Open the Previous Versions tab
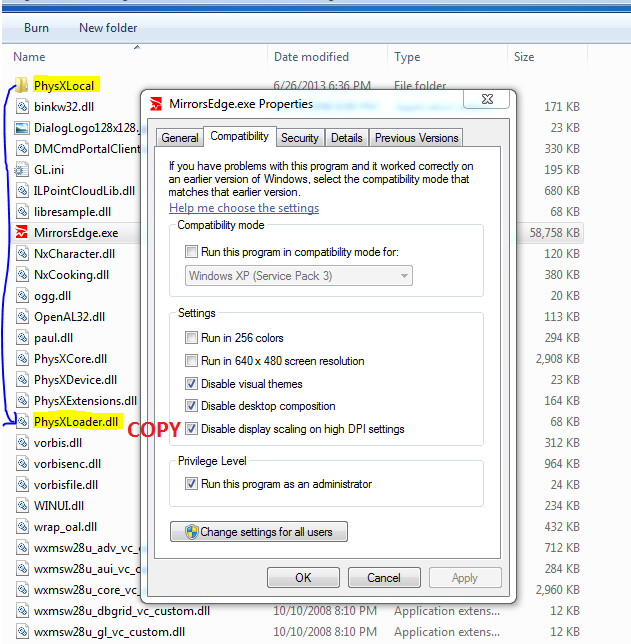The height and width of the screenshot is (644, 631). pyautogui.click(x=417, y=138)
